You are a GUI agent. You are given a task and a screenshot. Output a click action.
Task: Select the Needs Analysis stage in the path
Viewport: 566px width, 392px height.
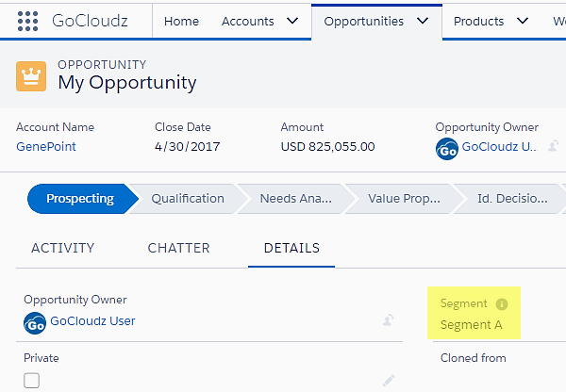pyautogui.click(x=296, y=199)
